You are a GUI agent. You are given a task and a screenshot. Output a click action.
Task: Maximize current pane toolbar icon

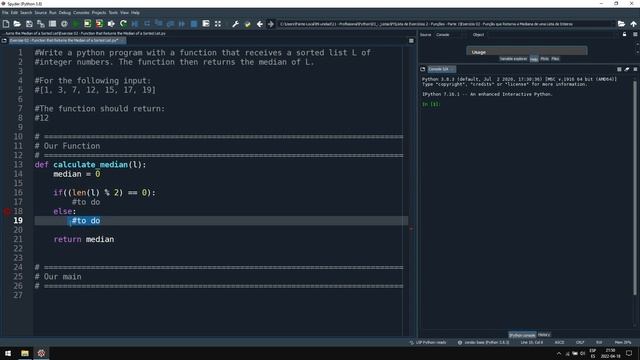click(x=206, y=24)
